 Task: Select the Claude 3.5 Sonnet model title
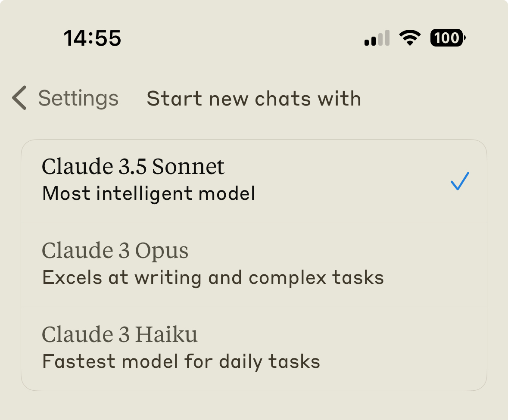(133, 167)
